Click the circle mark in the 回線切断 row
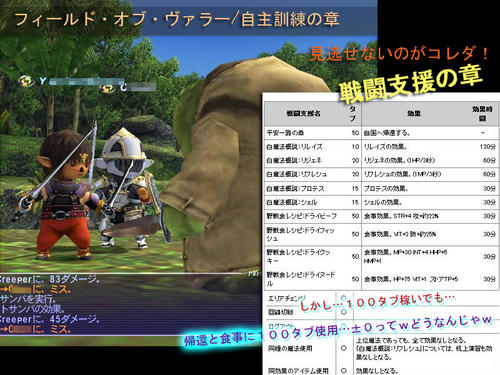Viewport: 500px width, 375px height. click(344, 312)
